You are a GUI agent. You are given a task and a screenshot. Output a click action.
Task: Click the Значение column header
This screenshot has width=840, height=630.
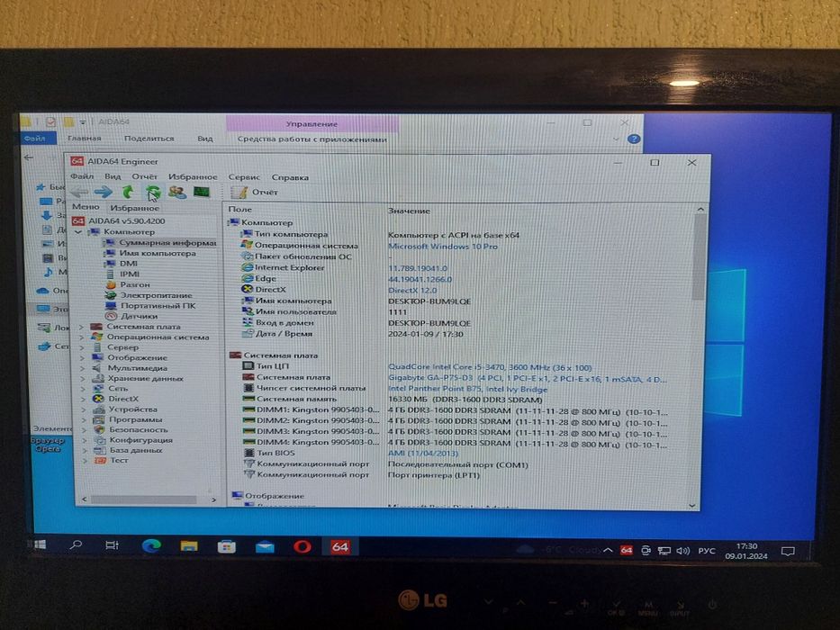pos(409,211)
